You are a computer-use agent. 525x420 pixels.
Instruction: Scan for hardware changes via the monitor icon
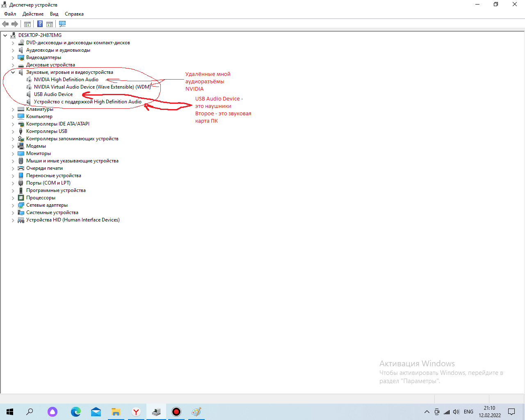pos(62,24)
